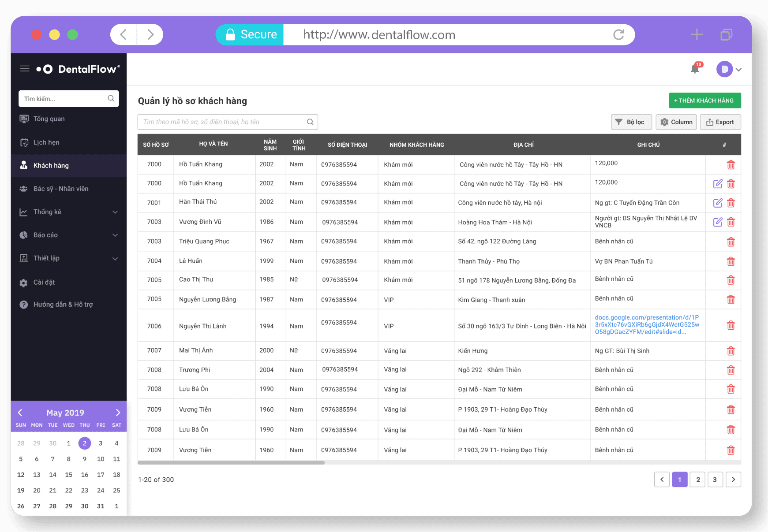Expand the Thống kê menu
This screenshot has width=768, height=532.
115,212
